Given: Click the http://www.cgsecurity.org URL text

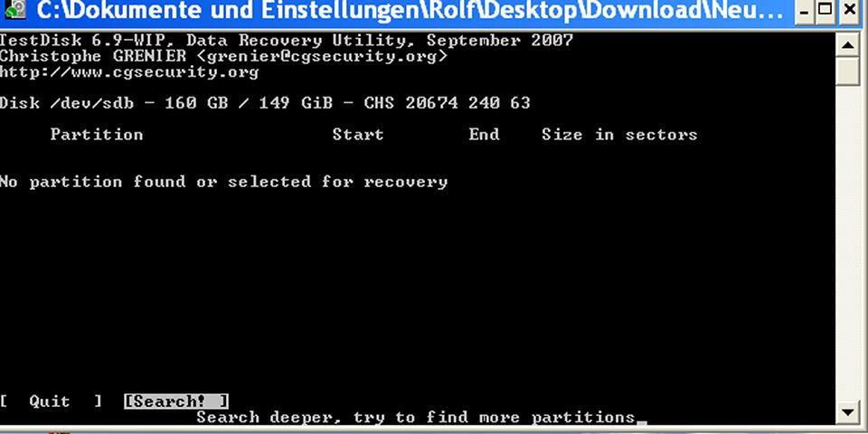Looking at the screenshot, I should click(x=129, y=72).
